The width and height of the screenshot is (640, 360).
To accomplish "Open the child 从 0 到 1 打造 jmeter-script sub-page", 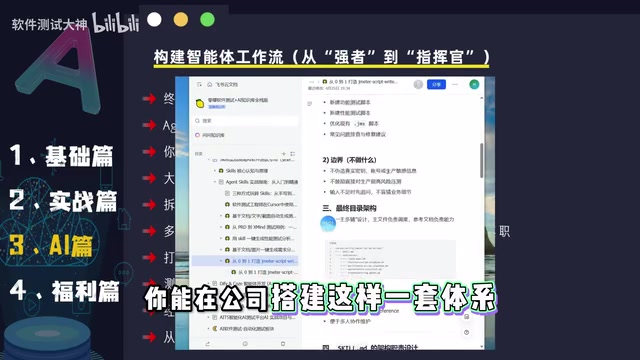I will click(x=267, y=272).
